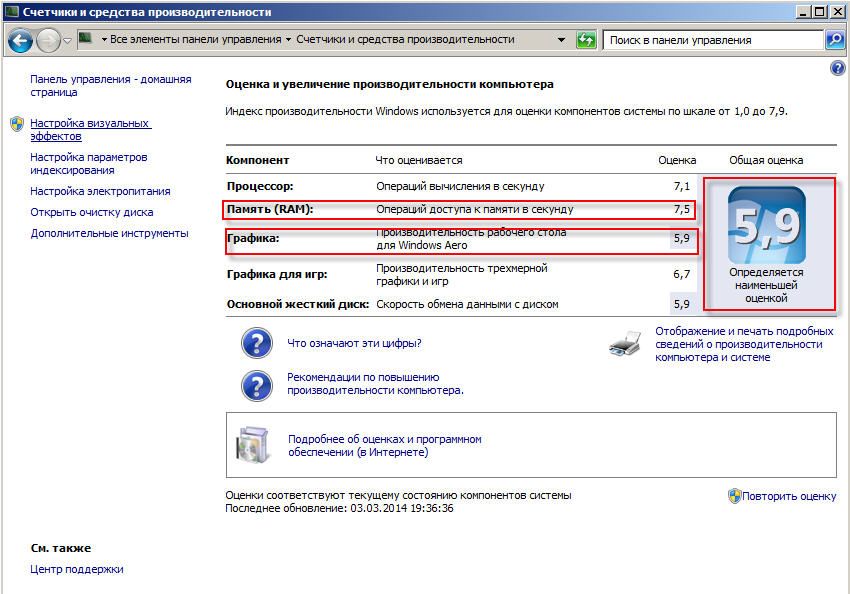
Task: Click the Back navigation arrow button
Action: [x=20, y=41]
